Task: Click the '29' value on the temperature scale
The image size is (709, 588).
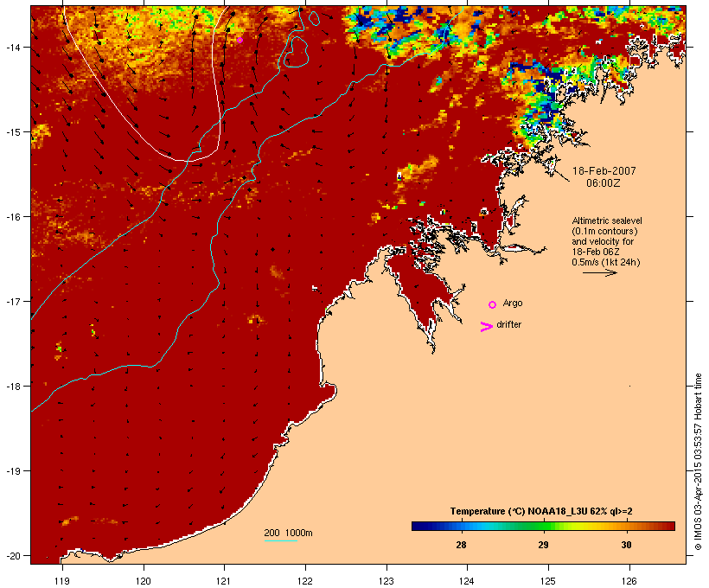Action: pos(543,545)
